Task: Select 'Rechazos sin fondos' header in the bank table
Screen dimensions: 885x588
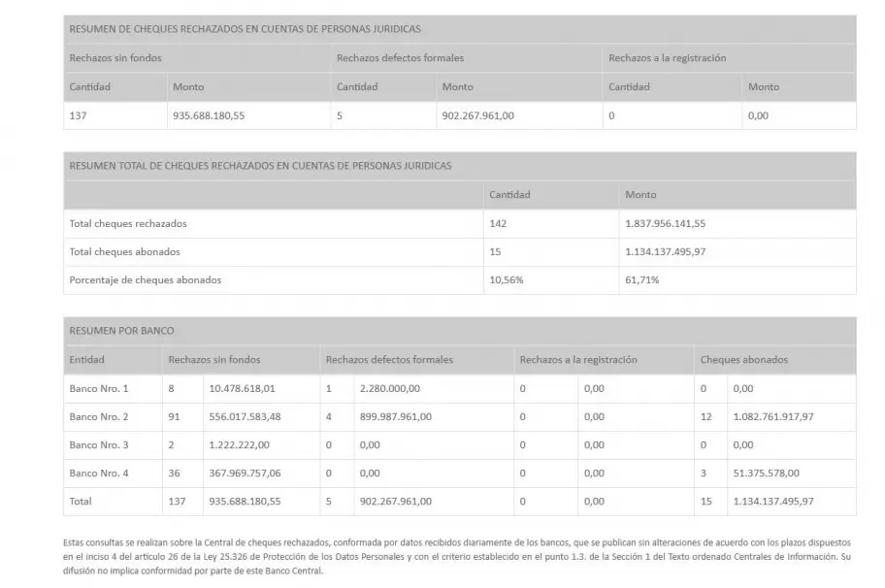Action: point(213,359)
